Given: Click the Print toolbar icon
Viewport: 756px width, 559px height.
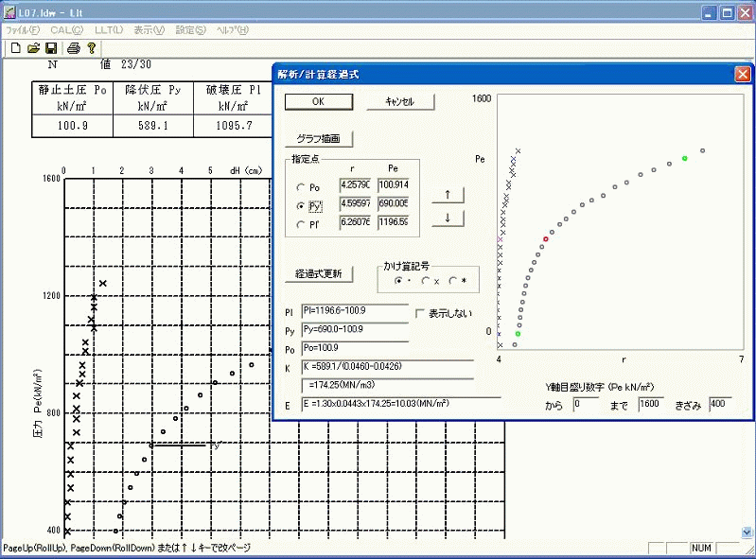Looking at the screenshot, I should [73, 47].
